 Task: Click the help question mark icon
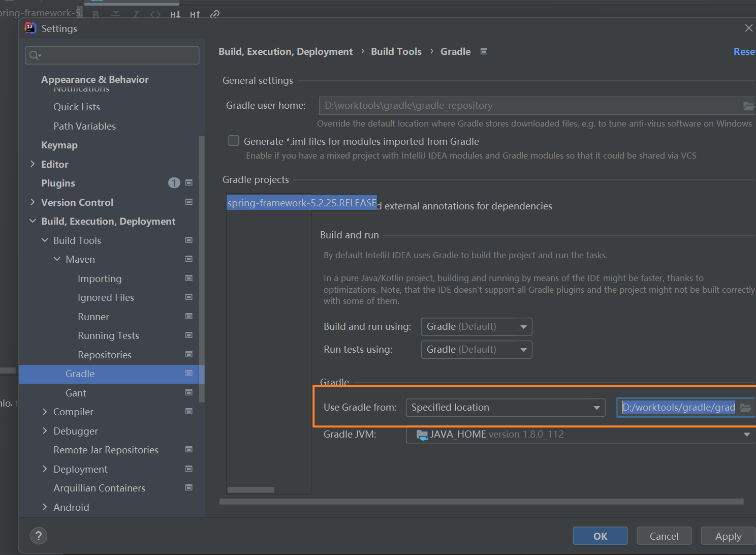[39, 536]
